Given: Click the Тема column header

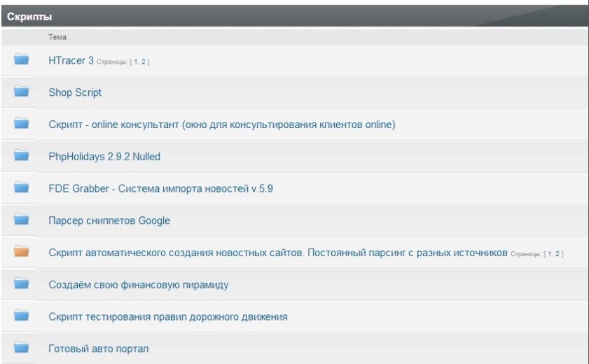Looking at the screenshot, I should click(57, 37).
